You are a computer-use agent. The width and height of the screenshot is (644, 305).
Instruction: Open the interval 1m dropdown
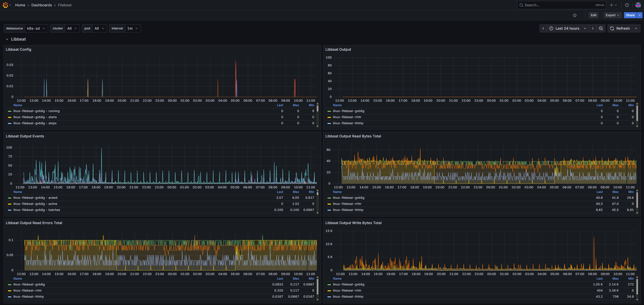point(132,28)
